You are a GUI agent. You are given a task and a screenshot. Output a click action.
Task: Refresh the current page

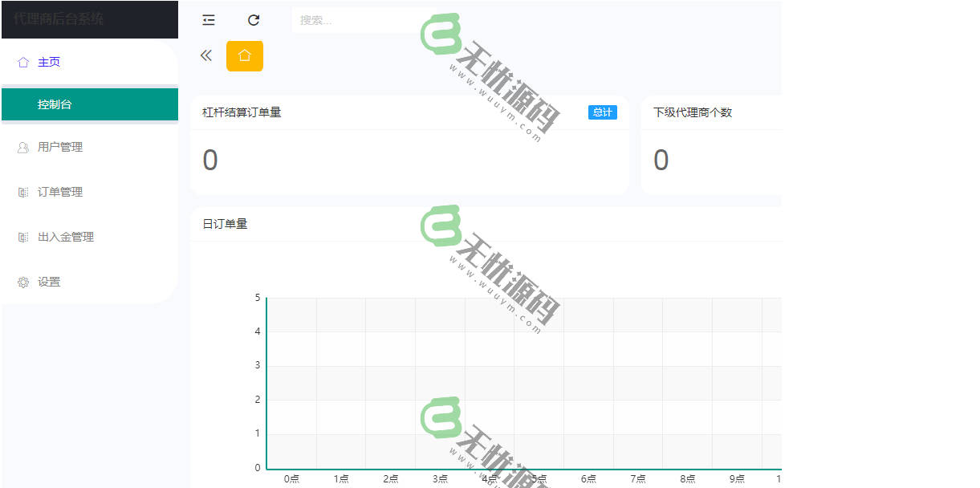[x=254, y=19]
